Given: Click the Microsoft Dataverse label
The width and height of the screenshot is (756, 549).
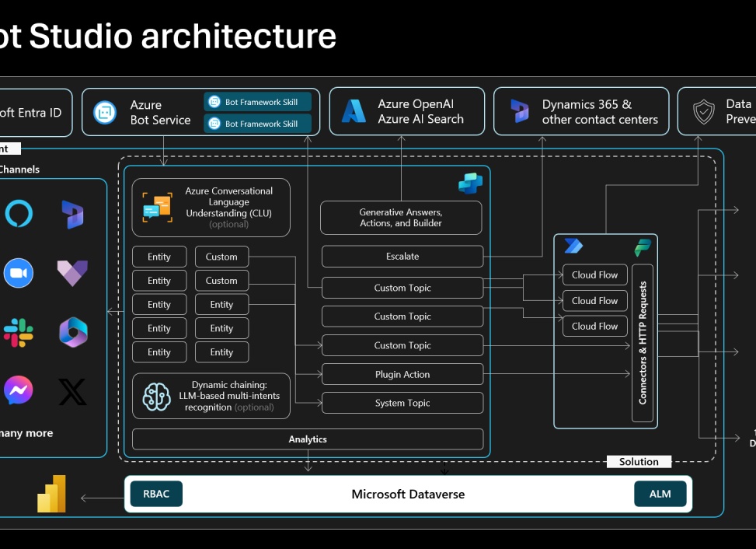Looking at the screenshot, I should [x=408, y=494].
